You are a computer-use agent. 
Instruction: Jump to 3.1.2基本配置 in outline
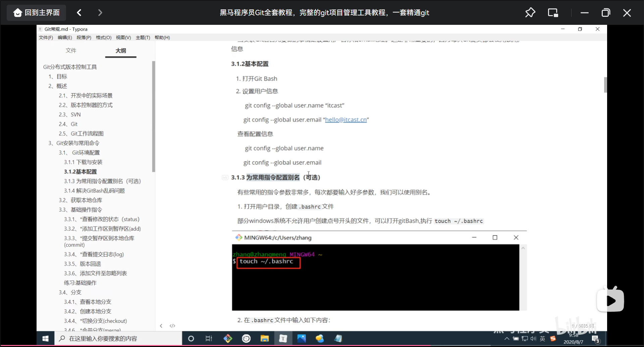point(80,172)
